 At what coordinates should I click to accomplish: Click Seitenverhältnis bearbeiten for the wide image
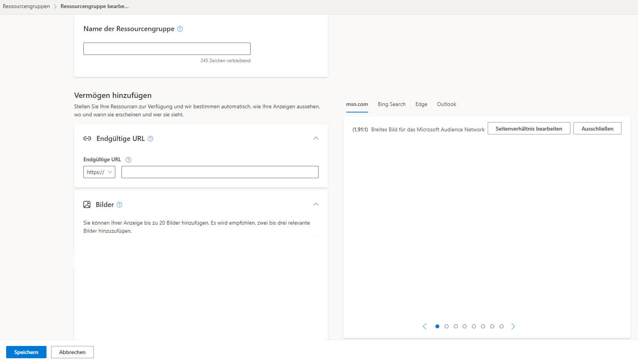click(528, 128)
